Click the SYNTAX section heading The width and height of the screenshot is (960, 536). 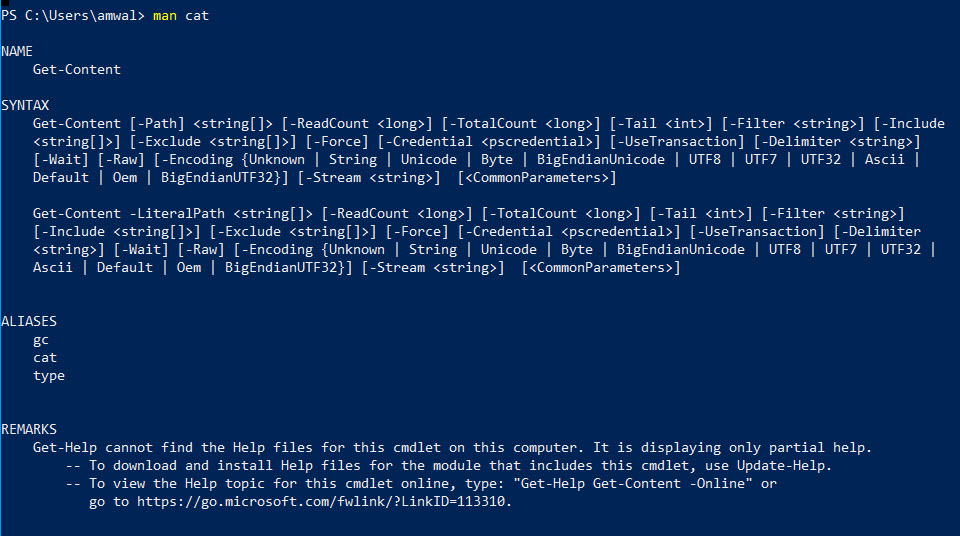(25, 105)
